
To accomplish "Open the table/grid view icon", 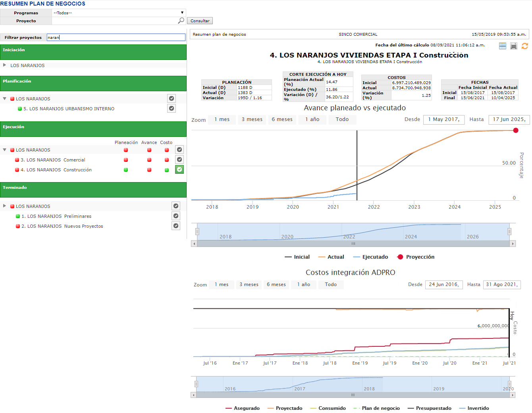I will (503, 46).
